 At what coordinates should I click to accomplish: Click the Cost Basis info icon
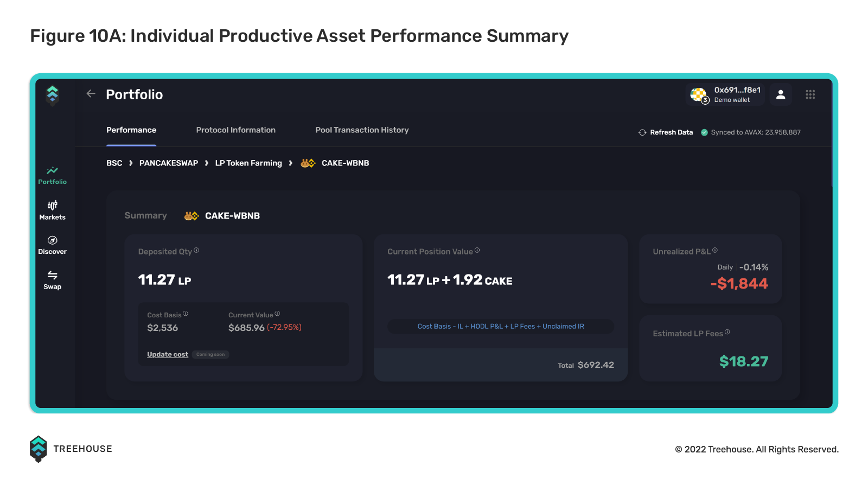click(x=186, y=314)
